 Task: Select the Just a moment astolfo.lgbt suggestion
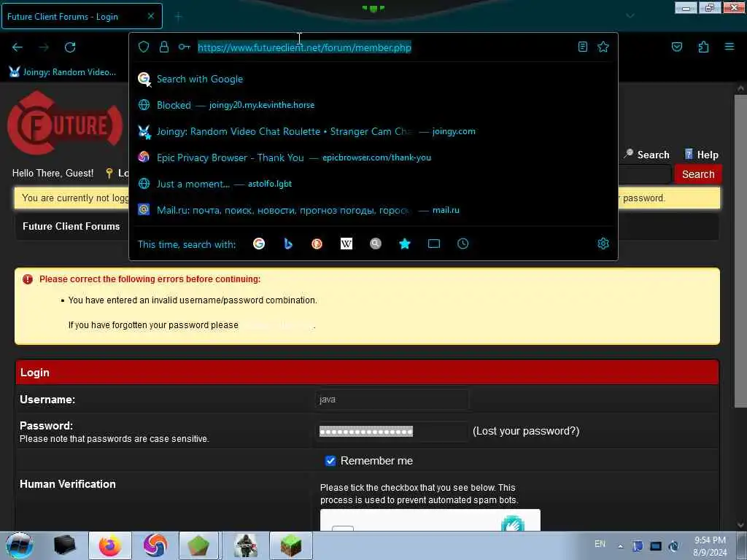[373, 184]
